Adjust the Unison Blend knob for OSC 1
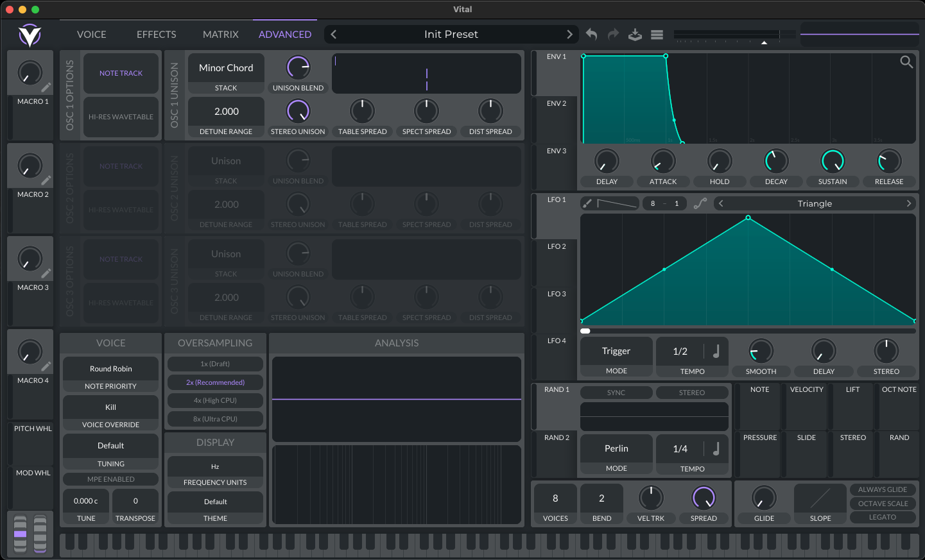925x560 pixels. [x=298, y=67]
